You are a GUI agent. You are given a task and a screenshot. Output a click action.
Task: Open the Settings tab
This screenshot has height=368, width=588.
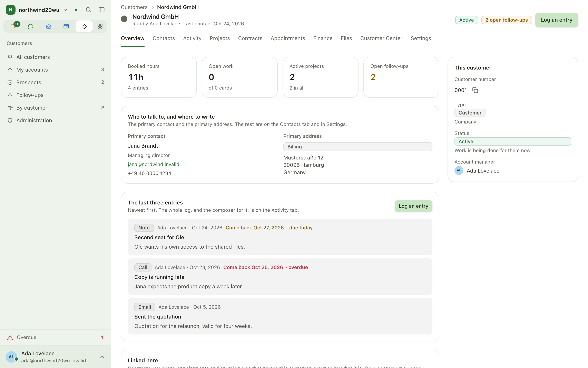click(421, 38)
